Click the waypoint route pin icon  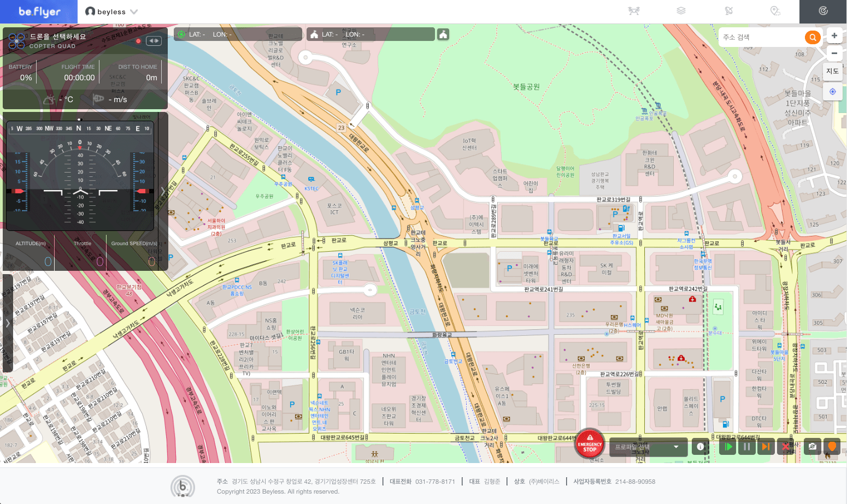coord(775,11)
